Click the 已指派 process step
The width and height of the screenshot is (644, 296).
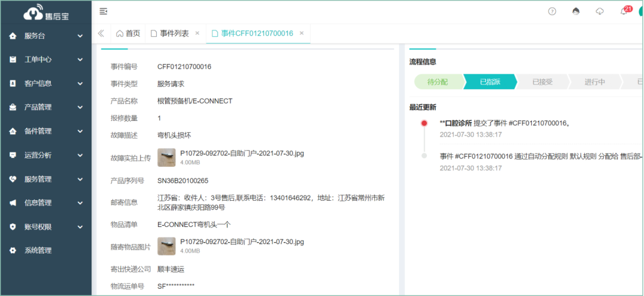pos(490,82)
